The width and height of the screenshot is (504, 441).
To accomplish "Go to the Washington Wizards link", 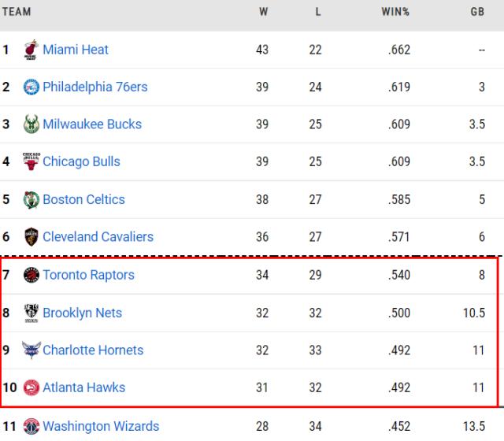I will (101, 426).
